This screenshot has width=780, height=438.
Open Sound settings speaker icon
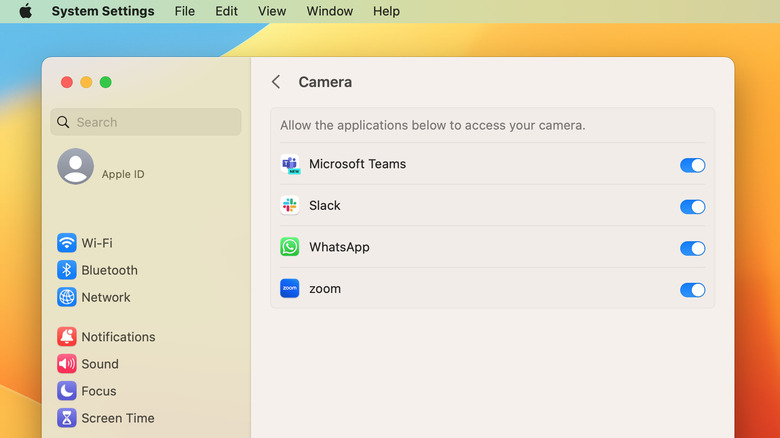[66, 364]
